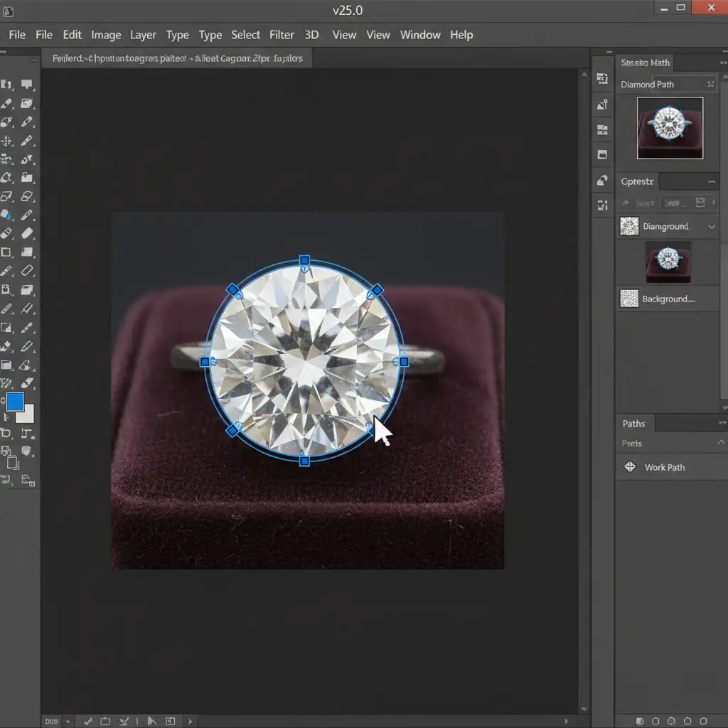Select the Background layer
728x728 pixels.
coord(667,299)
